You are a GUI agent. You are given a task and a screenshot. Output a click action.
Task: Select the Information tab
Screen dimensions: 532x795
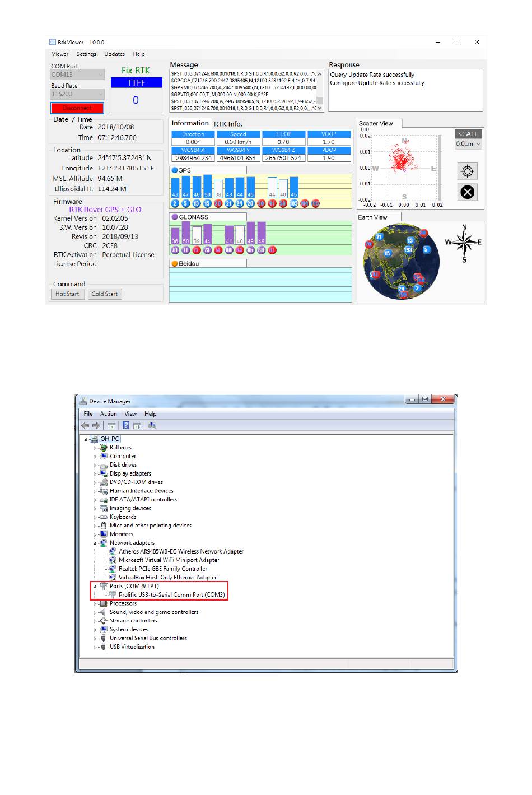coord(190,123)
